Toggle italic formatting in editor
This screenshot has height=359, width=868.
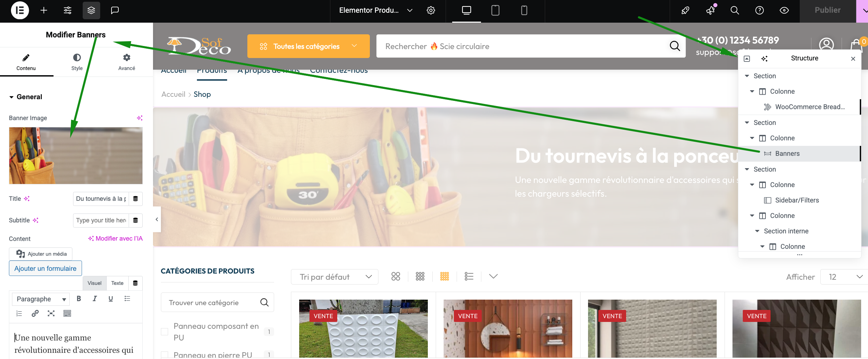[95, 299]
